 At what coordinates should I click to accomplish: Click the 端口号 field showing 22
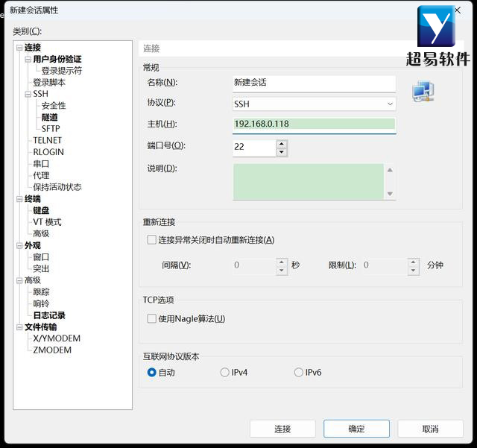point(254,148)
